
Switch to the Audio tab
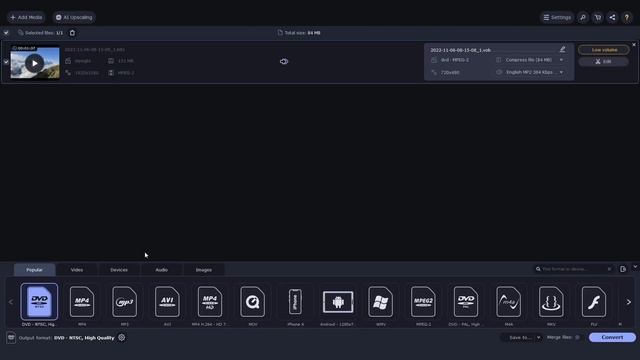(162, 270)
